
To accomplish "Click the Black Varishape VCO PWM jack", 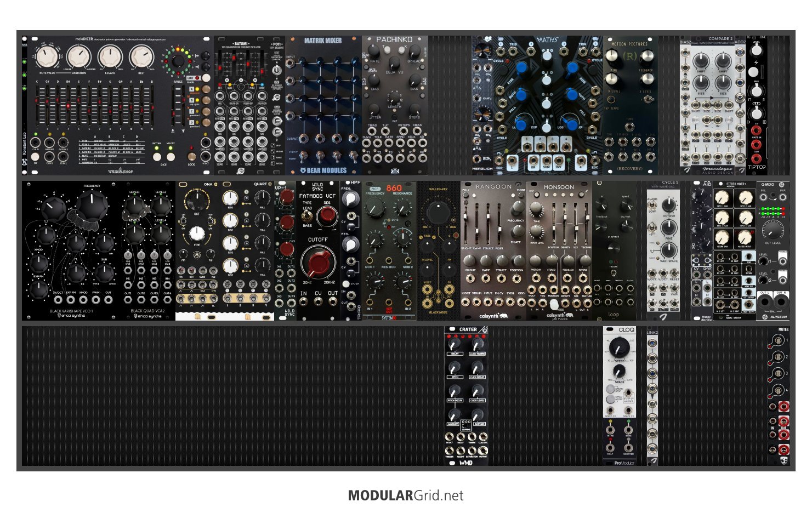I will pyautogui.click(x=96, y=300).
